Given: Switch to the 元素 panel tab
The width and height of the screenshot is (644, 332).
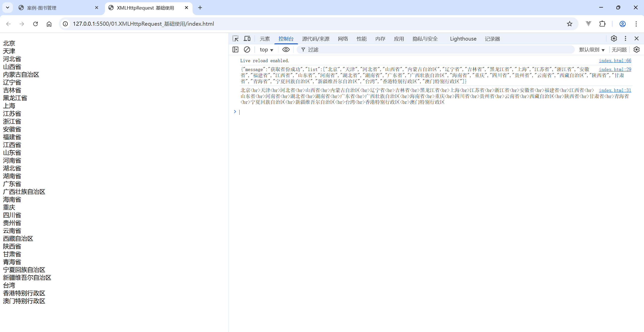Looking at the screenshot, I should pyautogui.click(x=265, y=39).
